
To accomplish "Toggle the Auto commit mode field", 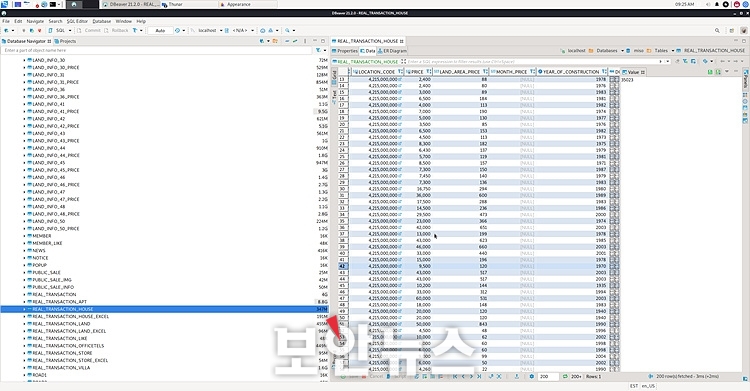I will coord(160,31).
